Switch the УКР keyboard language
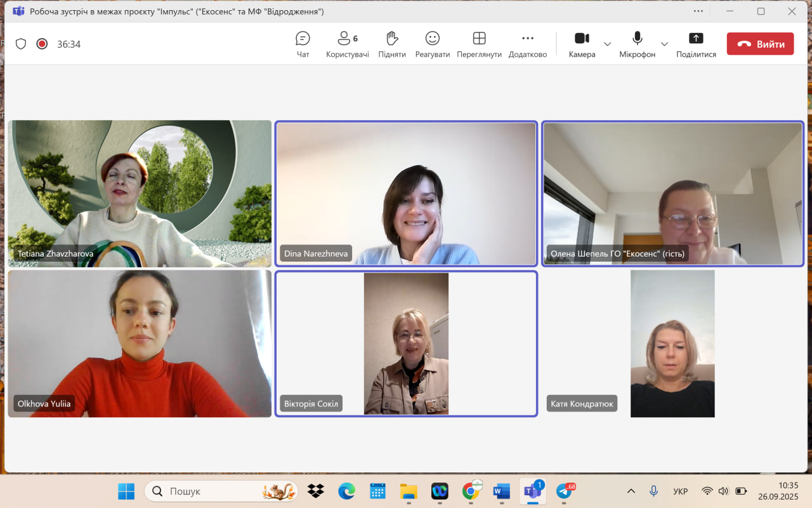The width and height of the screenshot is (812, 508). click(680, 491)
